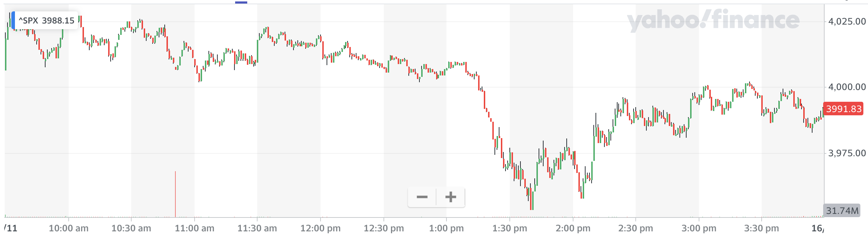The image size is (868, 252).
Task: Click the 10:00 am time axis label
Action: (x=68, y=229)
